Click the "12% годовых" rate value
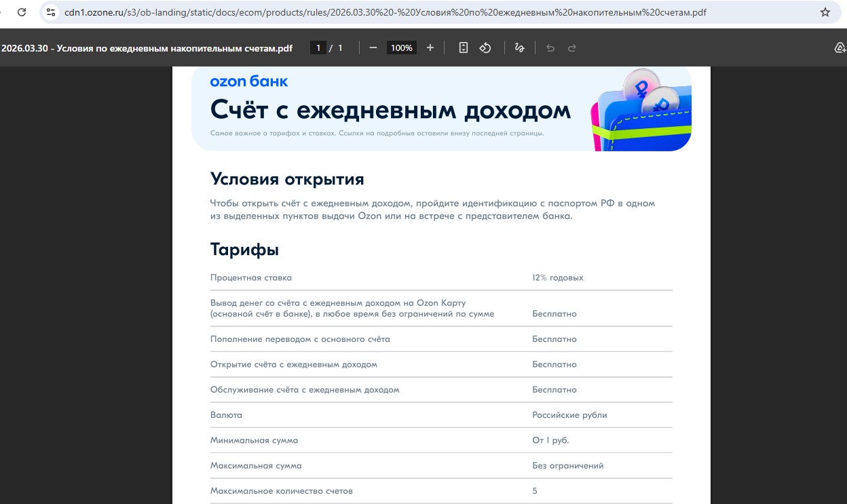This screenshot has height=504, width=847. point(557,277)
